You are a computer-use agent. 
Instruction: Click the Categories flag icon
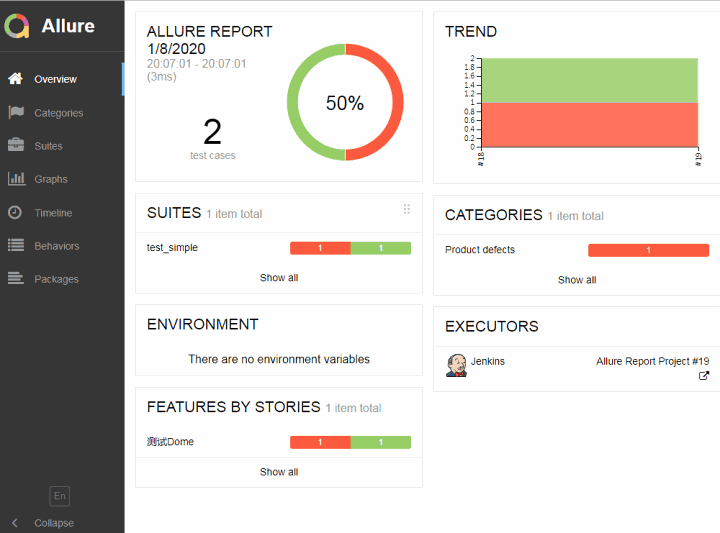tap(16, 112)
